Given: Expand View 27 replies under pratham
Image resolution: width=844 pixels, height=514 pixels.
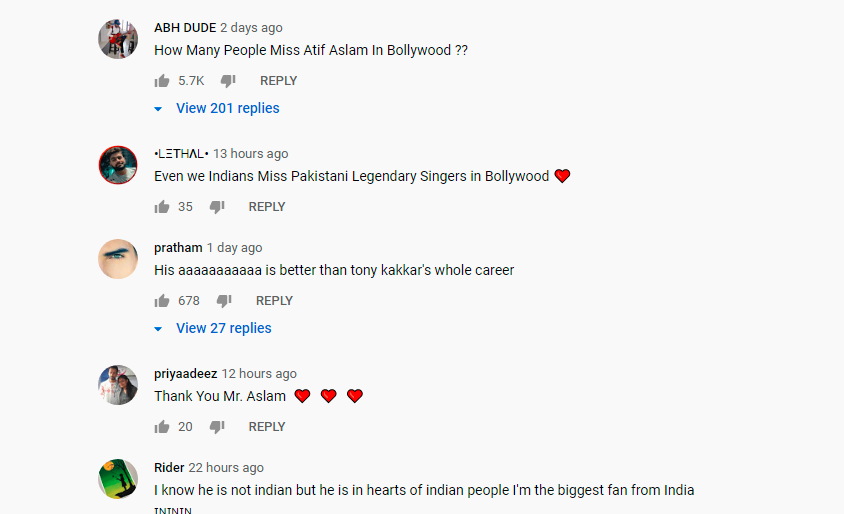Looking at the screenshot, I should (x=223, y=328).
